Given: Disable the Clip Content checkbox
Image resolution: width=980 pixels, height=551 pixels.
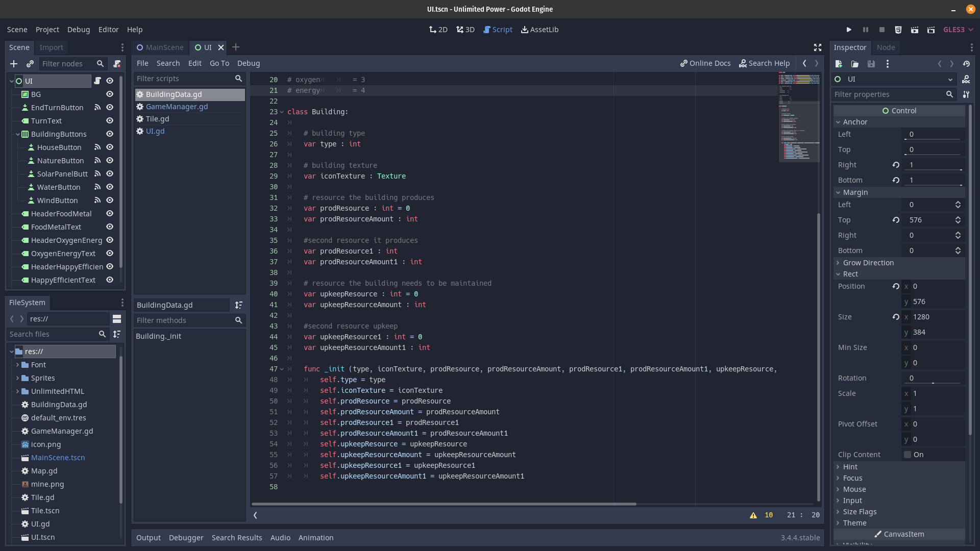Looking at the screenshot, I should [x=906, y=455].
